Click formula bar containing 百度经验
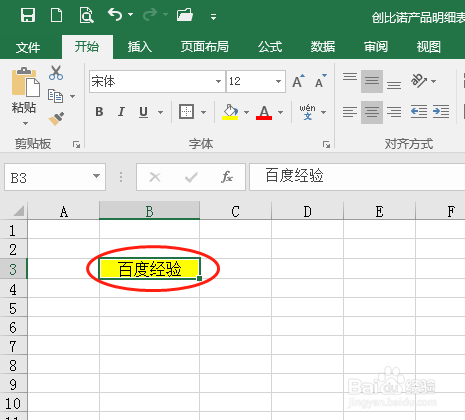This screenshot has height=420, width=465. point(357,177)
